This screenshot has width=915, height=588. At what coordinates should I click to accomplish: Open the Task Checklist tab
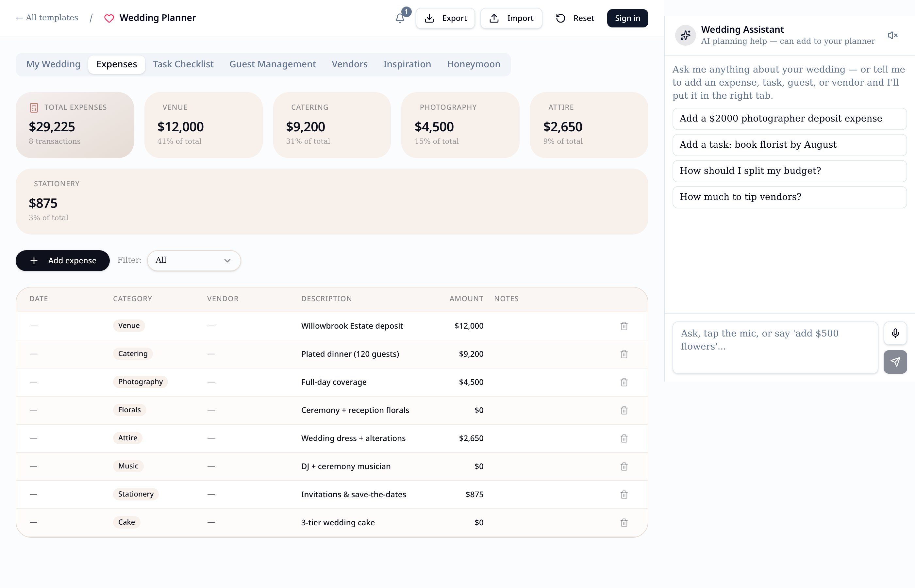[183, 64]
